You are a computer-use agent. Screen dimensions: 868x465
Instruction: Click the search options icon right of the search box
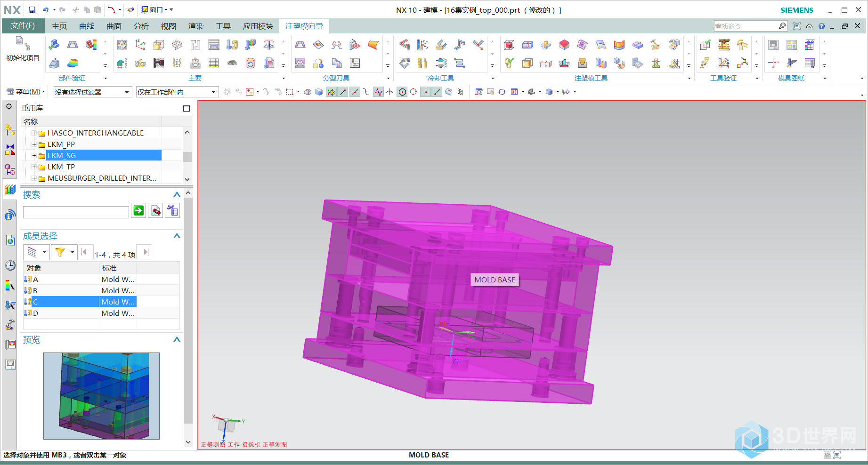172,211
